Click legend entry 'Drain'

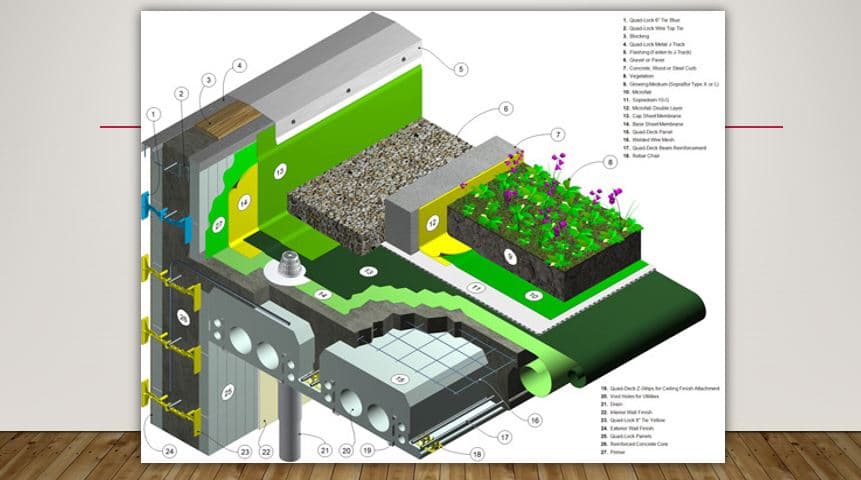(617, 404)
